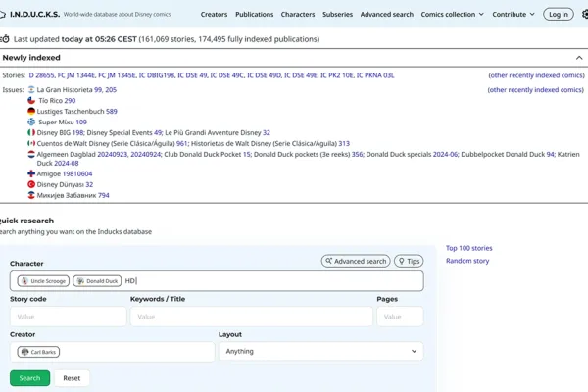Click the green Search button
This screenshot has height=392, width=588.
pos(29,378)
